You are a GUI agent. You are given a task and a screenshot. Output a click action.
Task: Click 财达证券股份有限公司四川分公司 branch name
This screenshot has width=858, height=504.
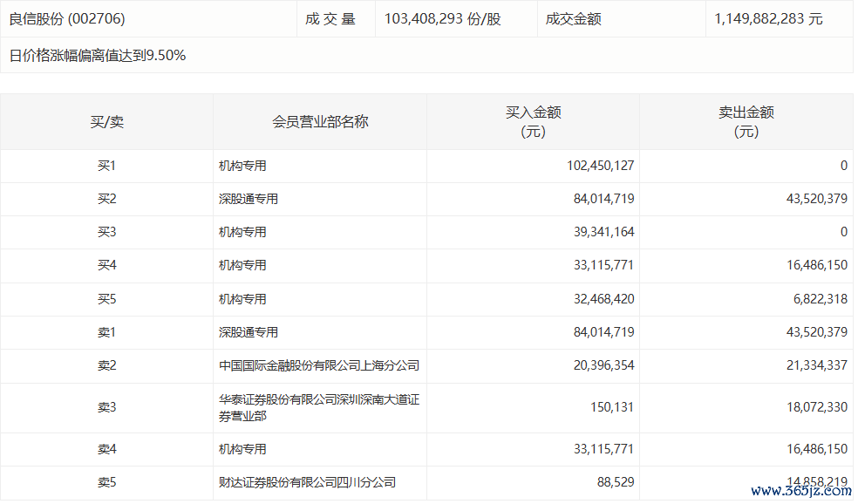click(x=307, y=483)
